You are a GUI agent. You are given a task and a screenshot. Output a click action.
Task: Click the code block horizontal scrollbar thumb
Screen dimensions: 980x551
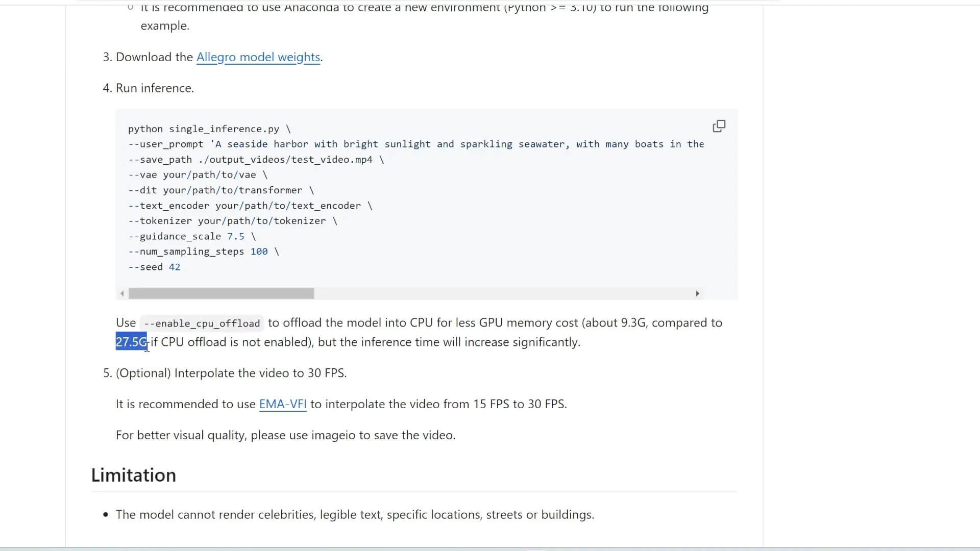coord(221,293)
